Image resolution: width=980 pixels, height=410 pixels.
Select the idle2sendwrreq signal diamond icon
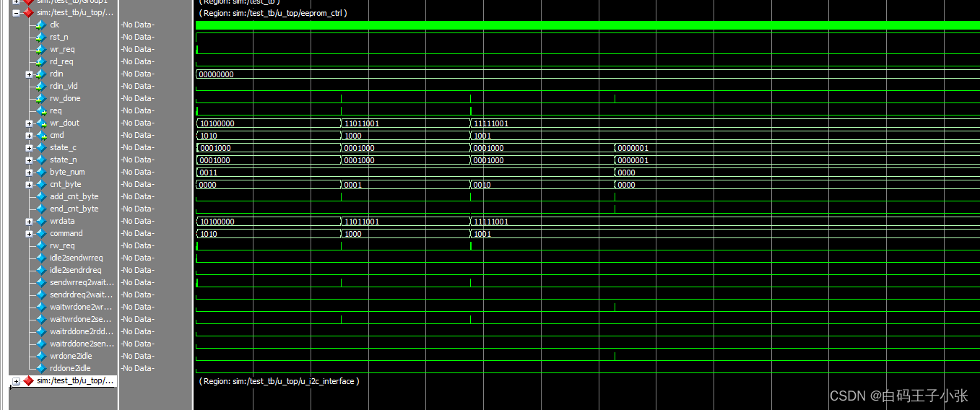tap(41, 258)
